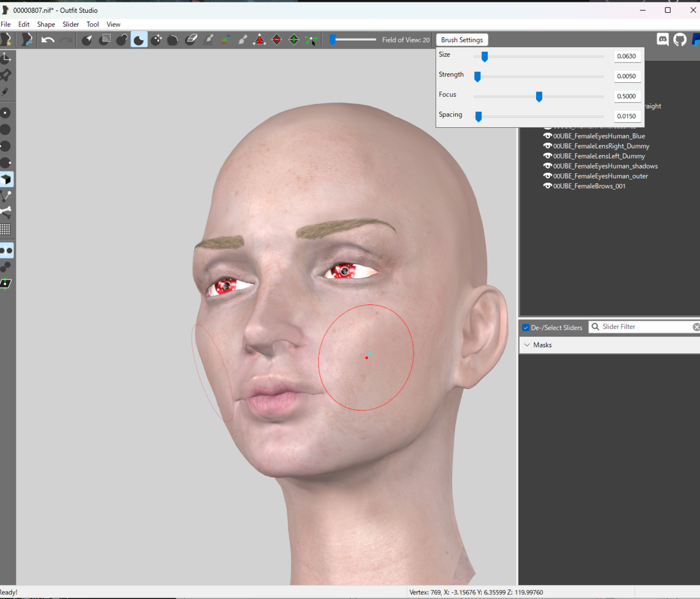Open the Edit menu
Image resolution: width=700 pixels, height=599 pixels.
tap(24, 24)
